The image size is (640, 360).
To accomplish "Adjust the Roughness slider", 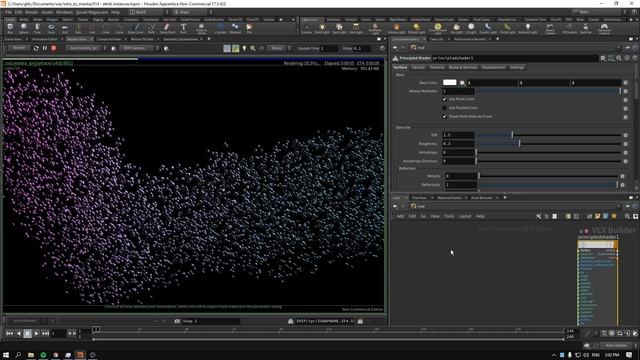I will 549,144.
